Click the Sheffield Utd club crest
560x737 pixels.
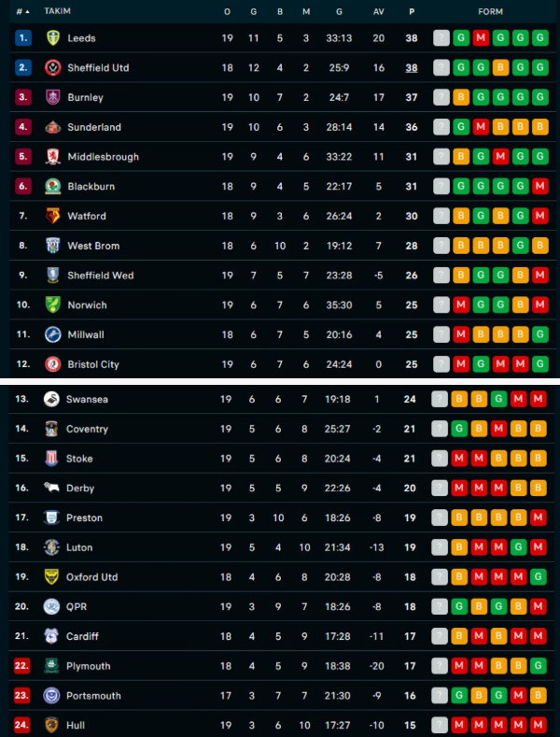click(x=53, y=68)
